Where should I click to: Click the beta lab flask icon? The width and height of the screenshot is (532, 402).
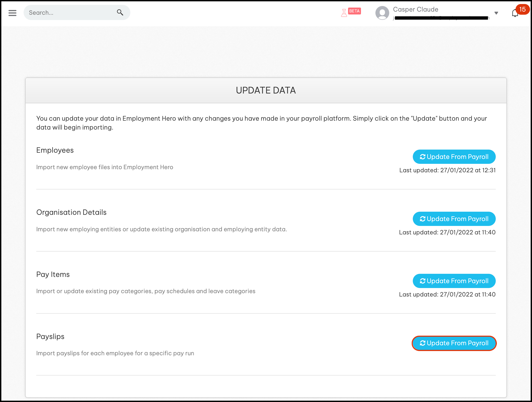tap(344, 13)
